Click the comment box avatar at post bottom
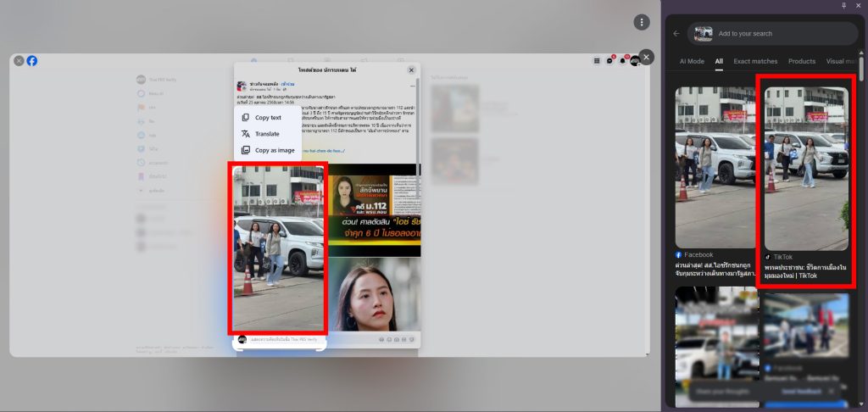This screenshot has height=412, width=868. 242,339
